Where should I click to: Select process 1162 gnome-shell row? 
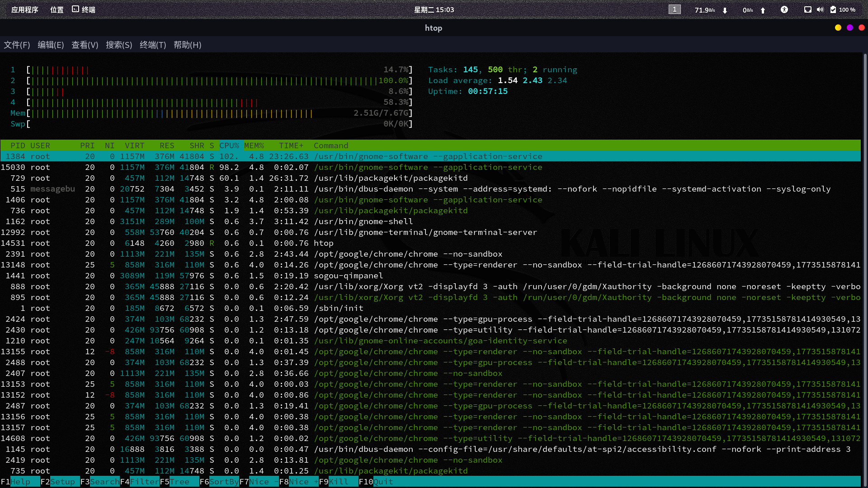click(430, 221)
